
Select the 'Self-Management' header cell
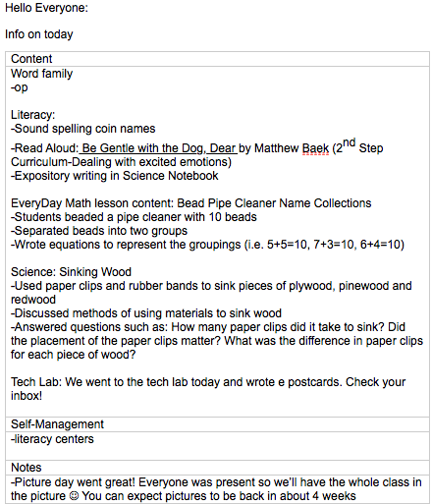point(217,424)
